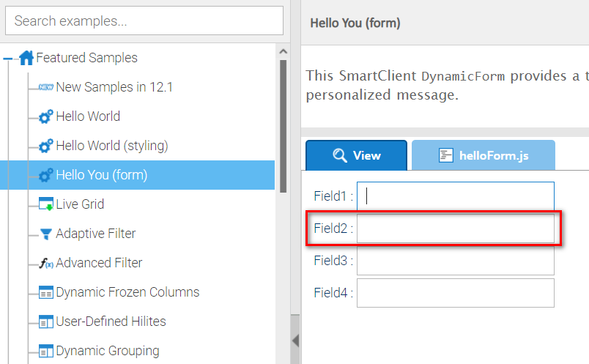Open the helloForm.js tab
The width and height of the screenshot is (589, 364).
click(x=484, y=155)
